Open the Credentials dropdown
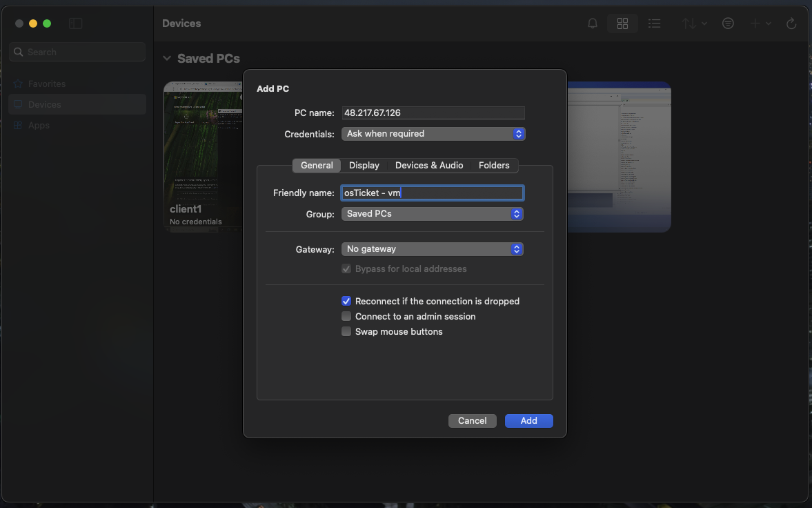The height and width of the screenshot is (508, 812). point(433,134)
